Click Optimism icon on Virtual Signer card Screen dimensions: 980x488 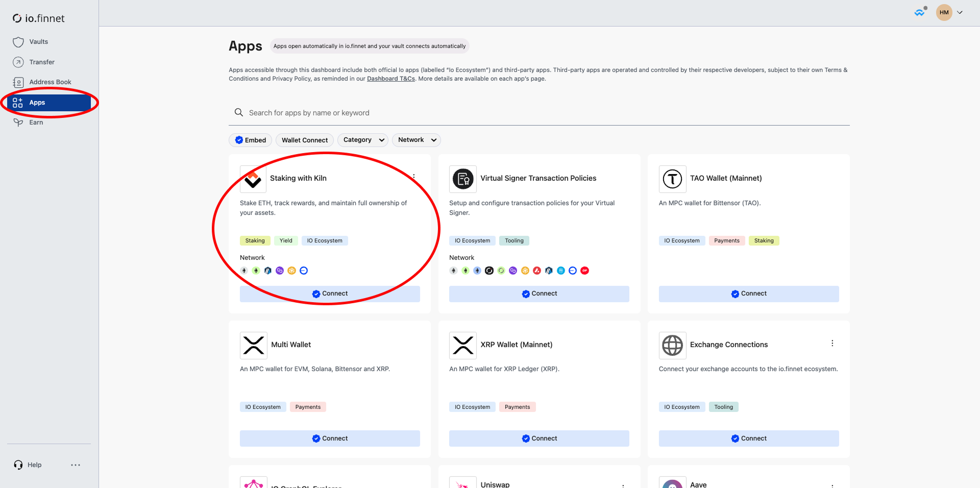pos(585,271)
